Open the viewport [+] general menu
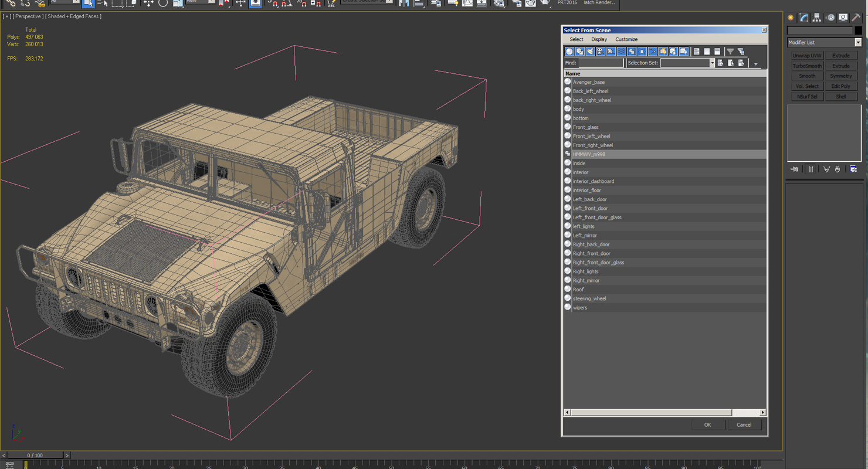The image size is (868, 469). pyautogui.click(x=7, y=16)
